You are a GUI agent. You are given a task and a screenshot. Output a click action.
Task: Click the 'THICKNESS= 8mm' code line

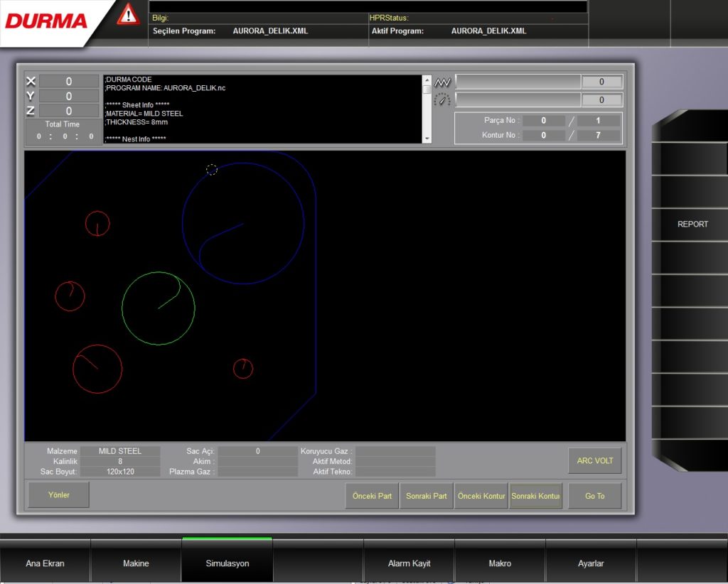click(136, 122)
